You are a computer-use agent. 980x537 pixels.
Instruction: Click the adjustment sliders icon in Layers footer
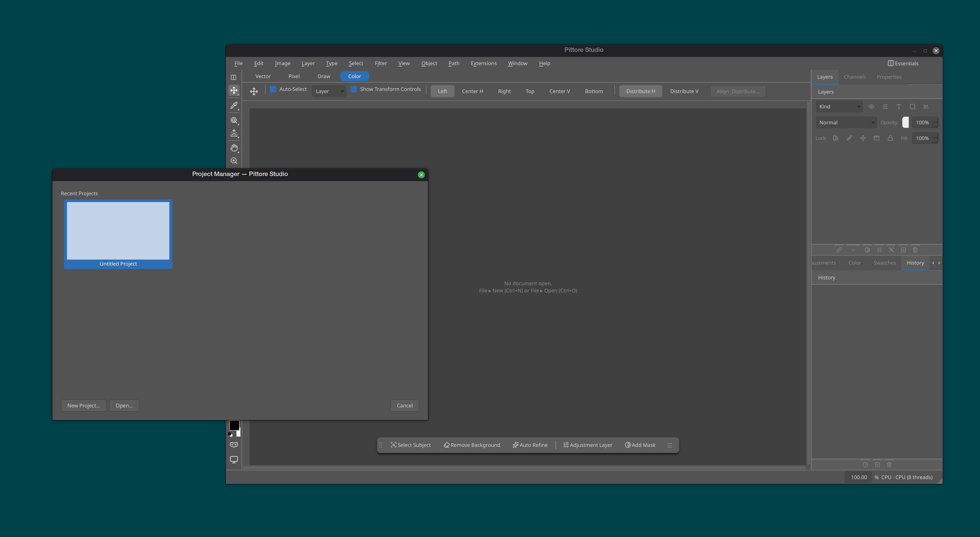tap(879, 250)
